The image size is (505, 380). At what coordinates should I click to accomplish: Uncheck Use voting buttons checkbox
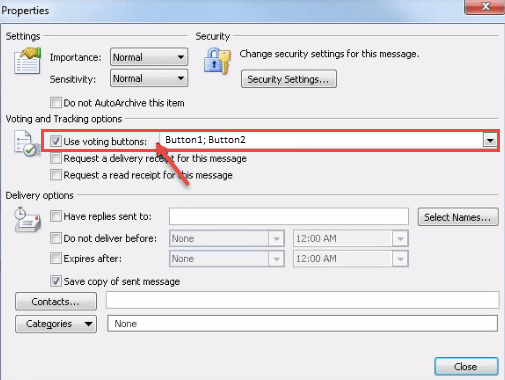pyautogui.click(x=56, y=141)
